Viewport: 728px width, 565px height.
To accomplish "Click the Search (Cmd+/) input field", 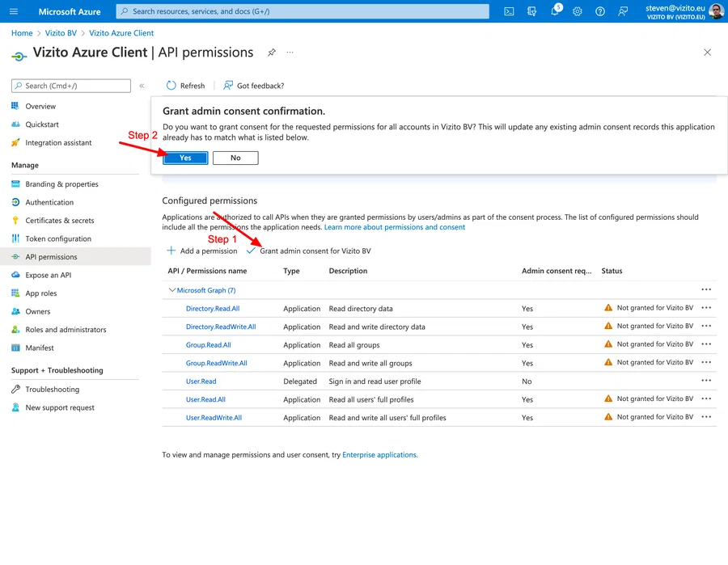I will (71, 86).
